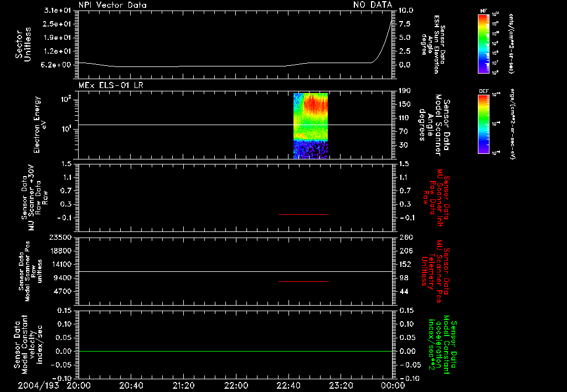Click the 'MU Scanner +30V Raw Data' axis label

34,198
